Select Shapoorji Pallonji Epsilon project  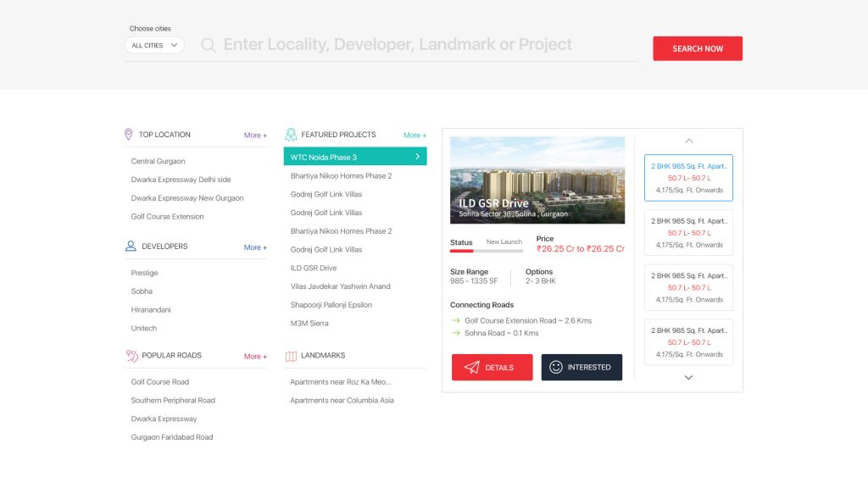tap(331, 305)
